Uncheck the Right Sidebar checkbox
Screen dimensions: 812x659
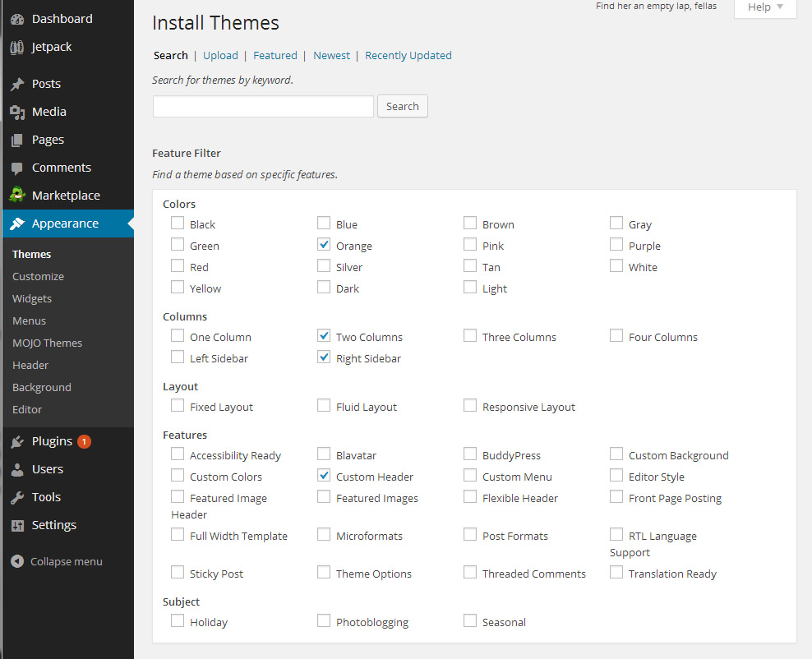coord(324,357)
